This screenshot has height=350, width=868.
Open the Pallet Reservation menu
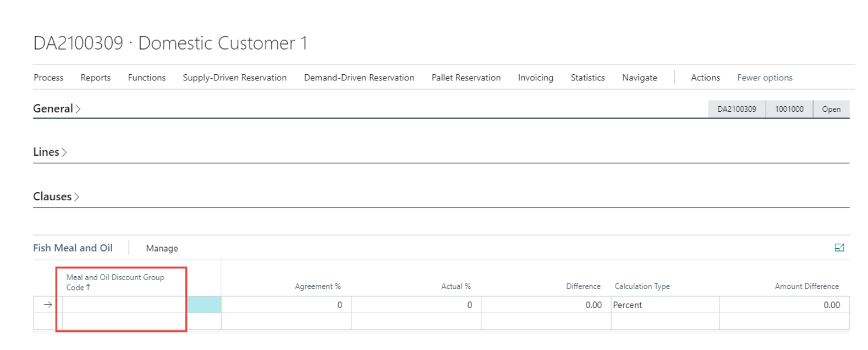coord(466,78)
